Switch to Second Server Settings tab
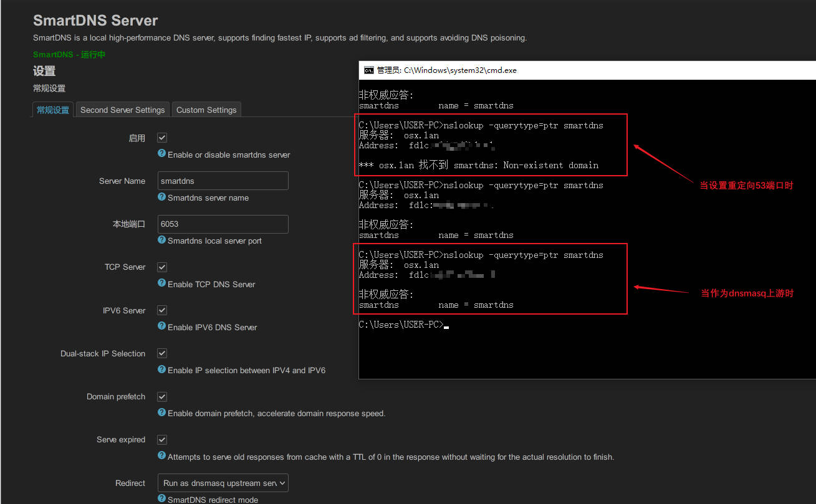 pyautogui.click(x=123, y=110)
